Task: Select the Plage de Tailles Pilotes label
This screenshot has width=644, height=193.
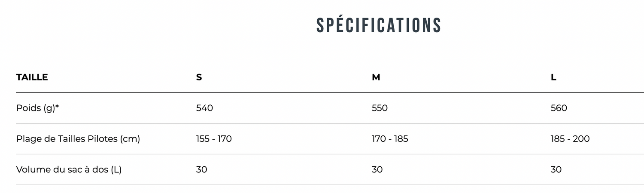Action: tap(67, 139)
